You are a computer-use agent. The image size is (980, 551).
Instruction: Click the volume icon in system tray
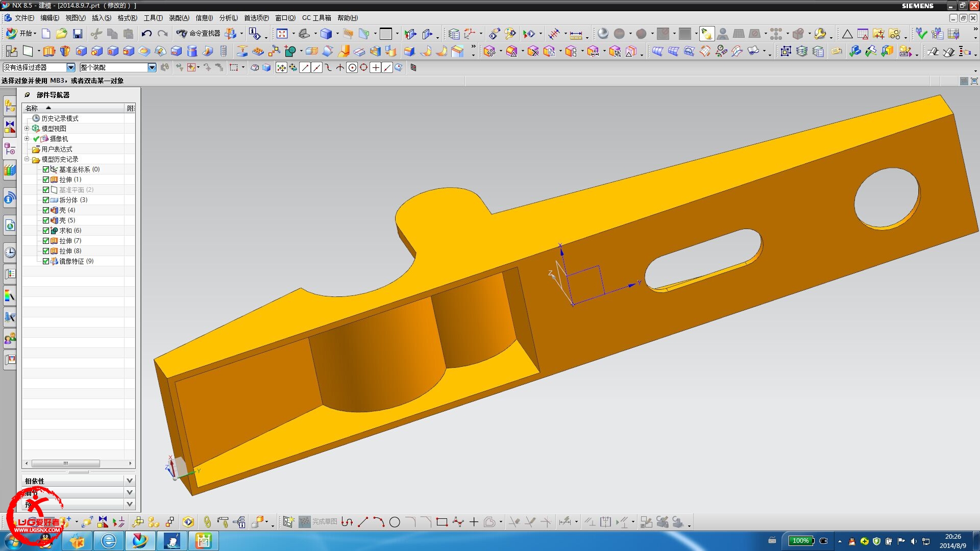[x=913, y=541]
